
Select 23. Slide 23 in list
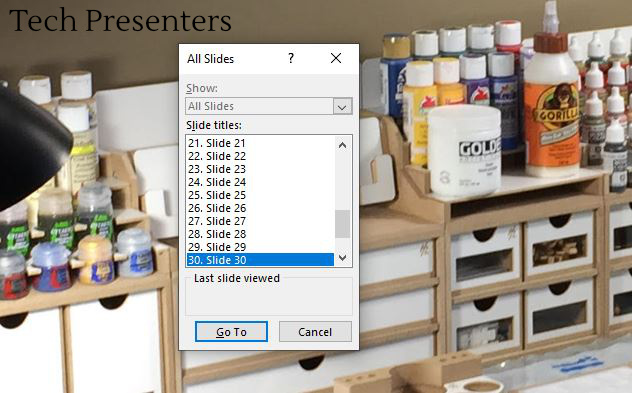[x=260, y=169]
